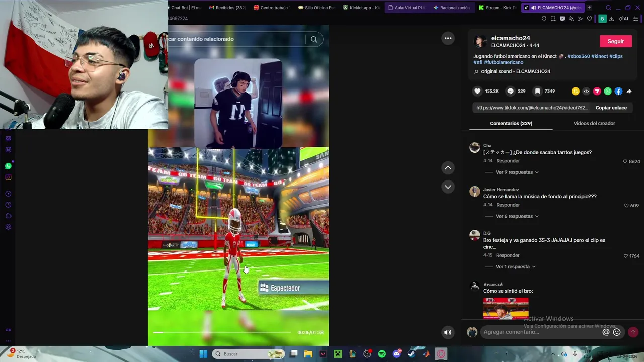Like the video with the heart icon
The height and width of the screenshot is (362, 644).
tap(477, 91)
